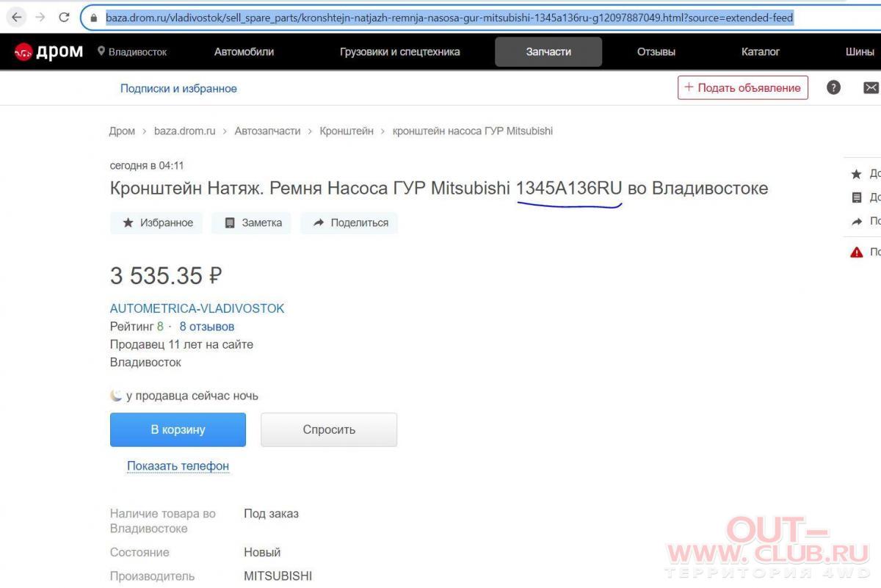Open the Заметка note button
Image resolution: width=881 pixels, height=588 pixels.
tap(252, 222)
